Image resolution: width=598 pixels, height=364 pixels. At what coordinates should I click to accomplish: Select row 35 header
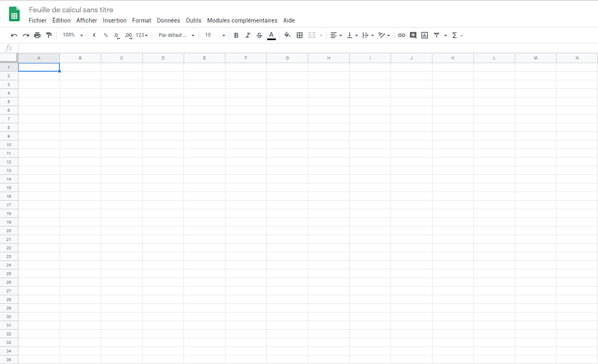[9, 359]
